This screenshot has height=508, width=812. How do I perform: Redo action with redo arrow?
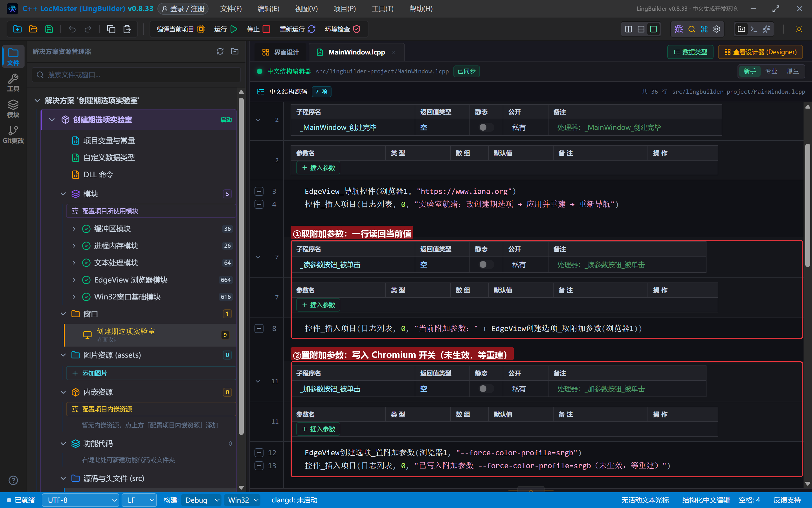coord(88,29)
